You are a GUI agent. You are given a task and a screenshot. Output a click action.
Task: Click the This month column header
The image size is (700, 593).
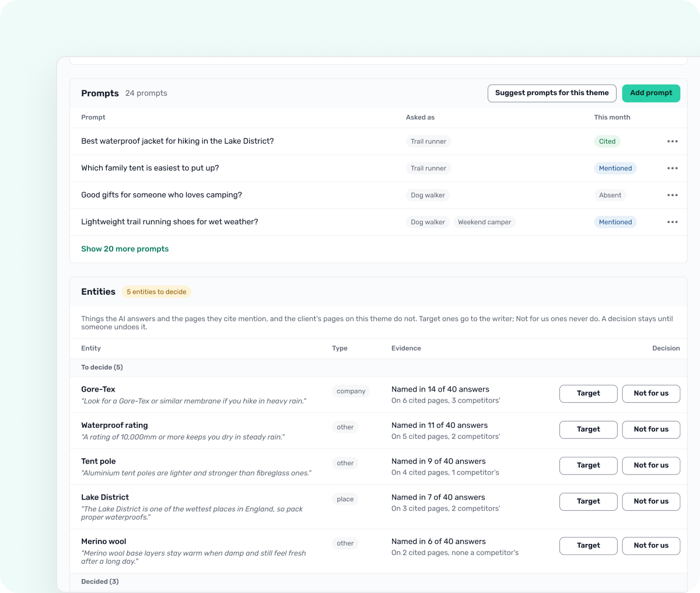click(612, 117)
